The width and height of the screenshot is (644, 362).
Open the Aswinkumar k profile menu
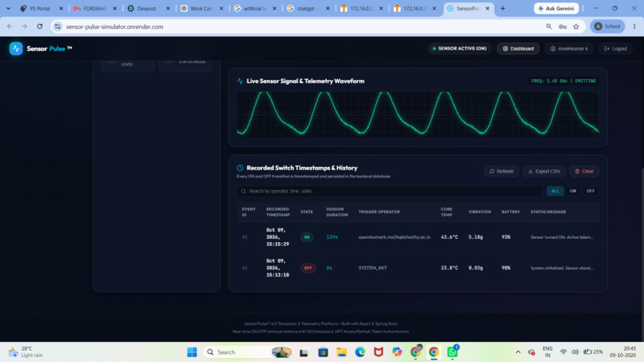pos(569,49)
